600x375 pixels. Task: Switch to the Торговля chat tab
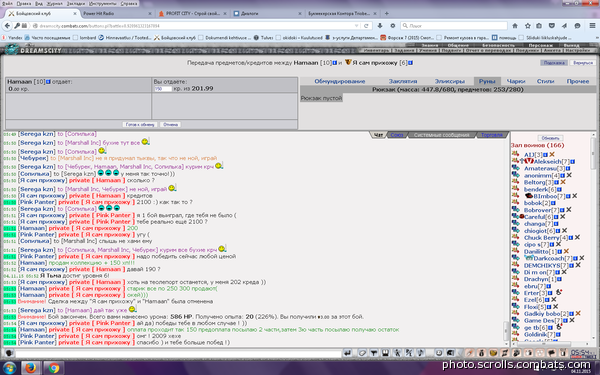tap(492, 135)
